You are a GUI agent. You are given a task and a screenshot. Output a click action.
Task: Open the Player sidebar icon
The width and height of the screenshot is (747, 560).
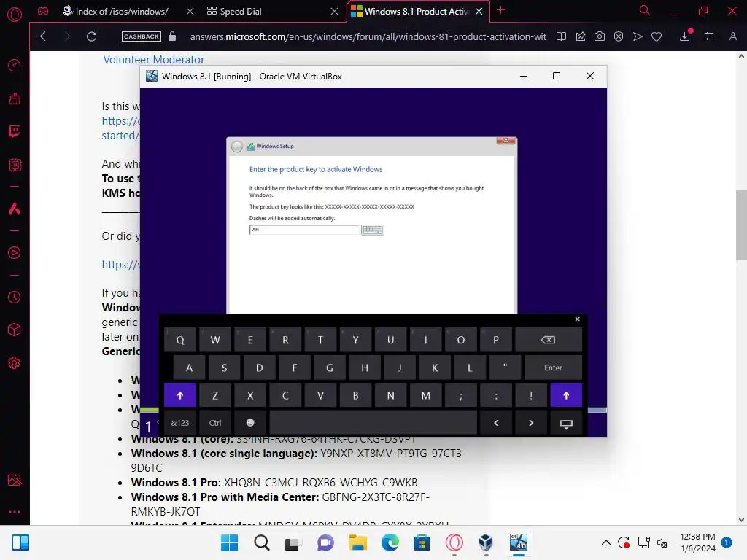(x=15, y=252)
